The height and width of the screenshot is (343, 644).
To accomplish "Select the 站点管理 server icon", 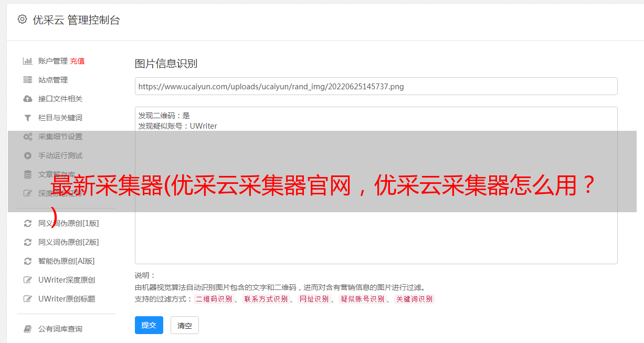I will tap(28, 80).
